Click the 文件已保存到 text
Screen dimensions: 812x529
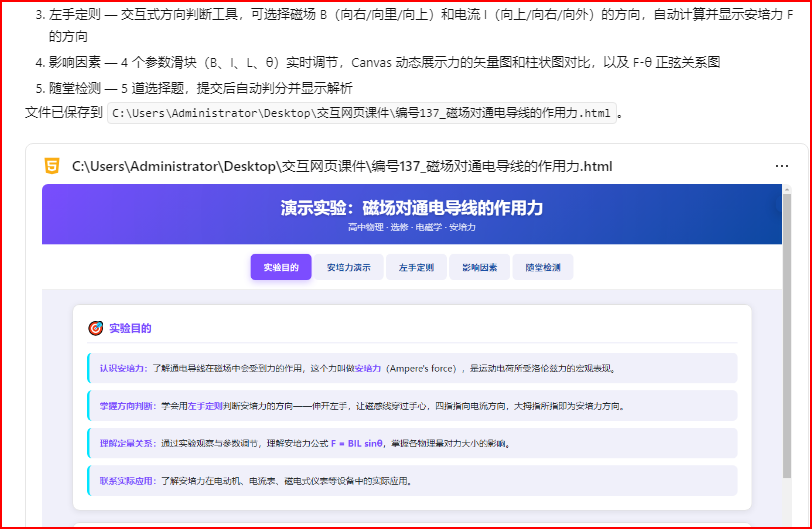(64, 112)
